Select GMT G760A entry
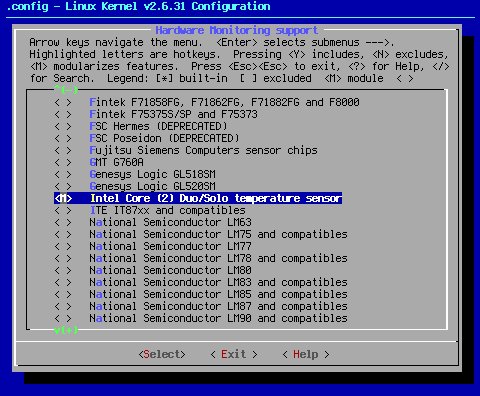Screen dimensions: 480x396 (116, 162)
